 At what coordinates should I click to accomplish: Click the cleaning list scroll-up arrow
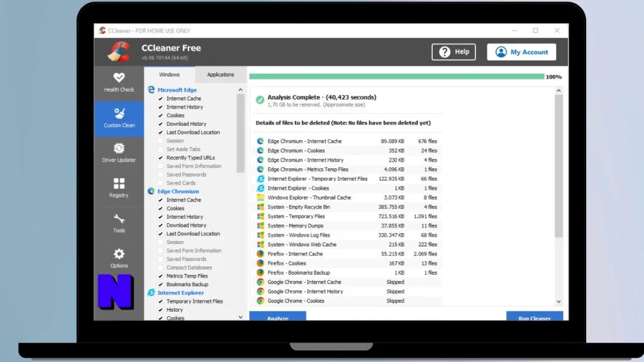[241, 90]
